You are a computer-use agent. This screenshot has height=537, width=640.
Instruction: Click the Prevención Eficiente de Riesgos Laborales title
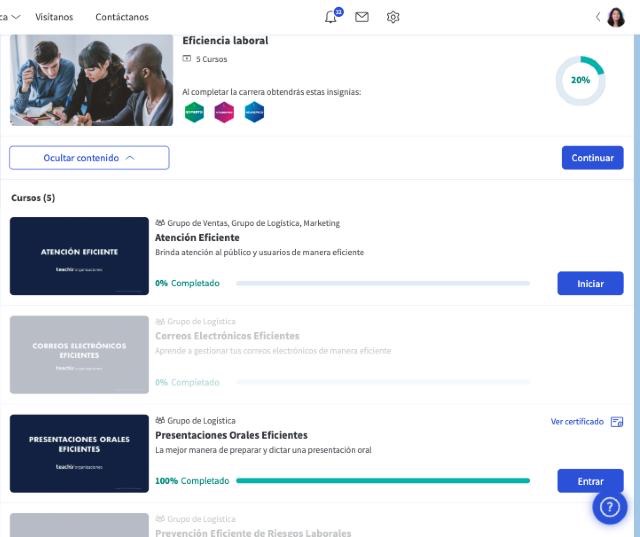(253, 533)
